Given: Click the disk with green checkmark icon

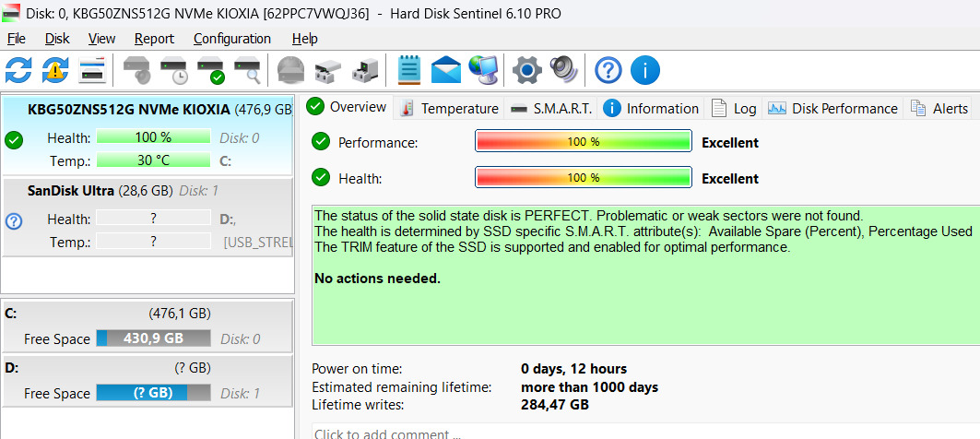Looking at the screenshot, I should click(x=211, y=69).
